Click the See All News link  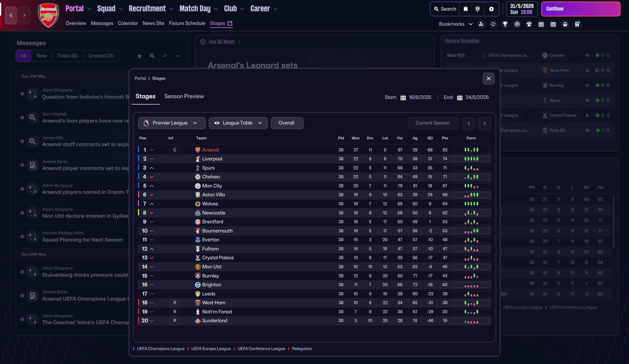[x=221, y=42]
